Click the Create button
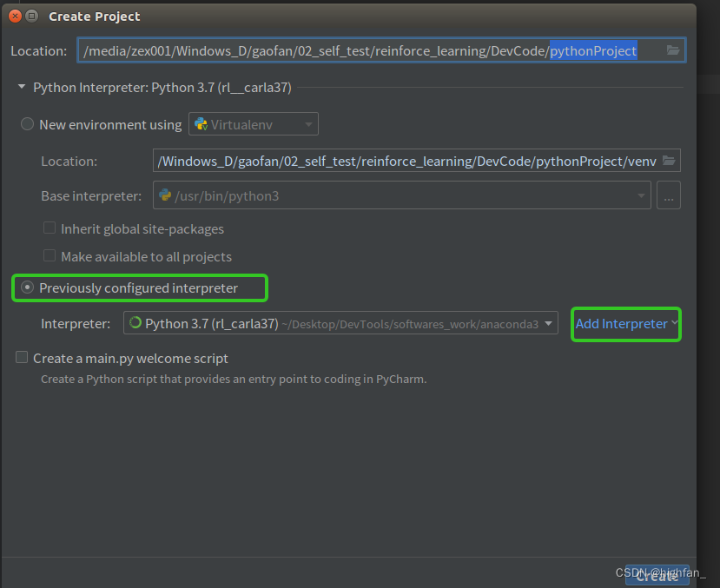720x588 pixels. tap(656, 575)
